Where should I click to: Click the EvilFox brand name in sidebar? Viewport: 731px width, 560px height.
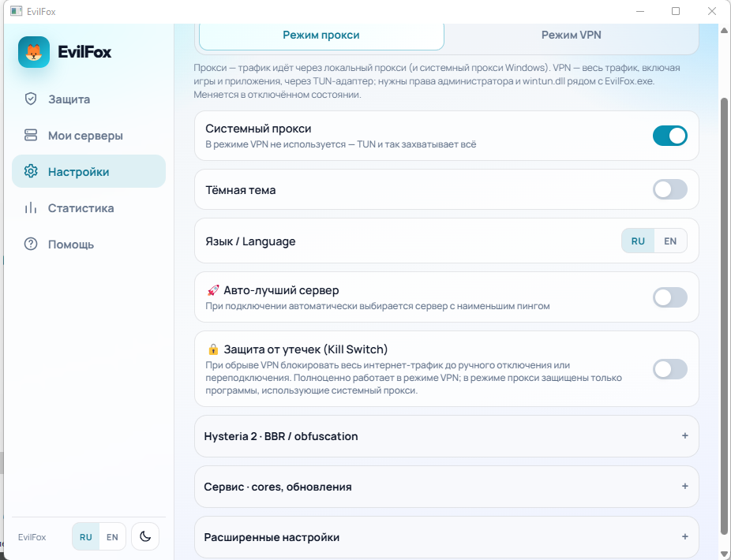(x=84, y=52)
